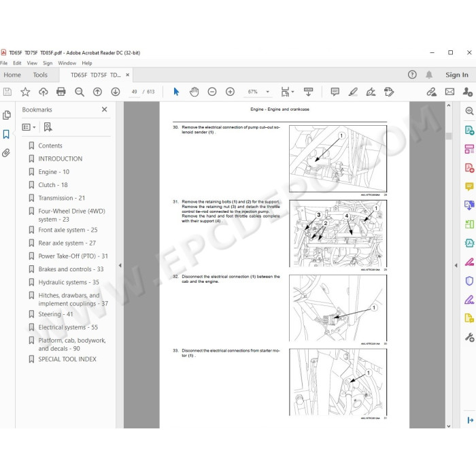476x476 pixels.
Task: Select the Highlight text tool
Action: pyautogui.click(x=353, y=91)
